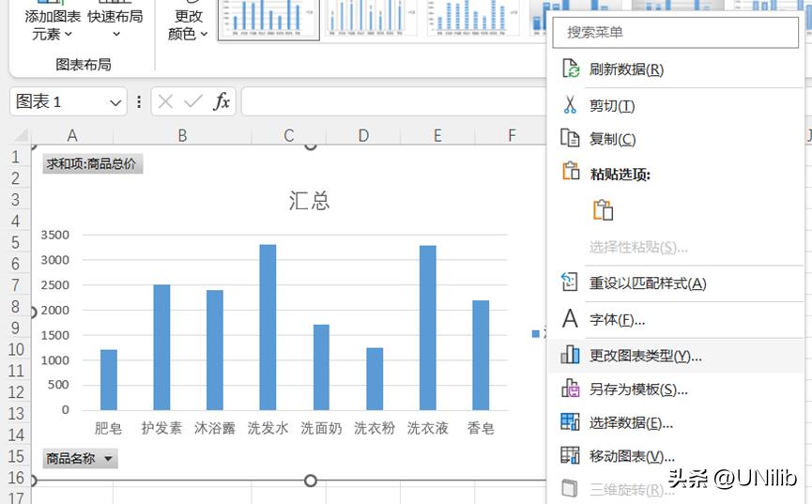
Task: Click the 肥皂 bar in the chart
Action: coord(109,380)
